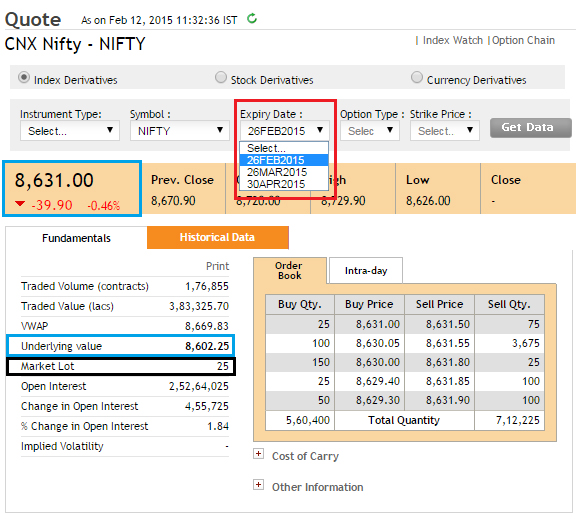
Task: Click Low value 8,626.00
Action: (428, 200)
